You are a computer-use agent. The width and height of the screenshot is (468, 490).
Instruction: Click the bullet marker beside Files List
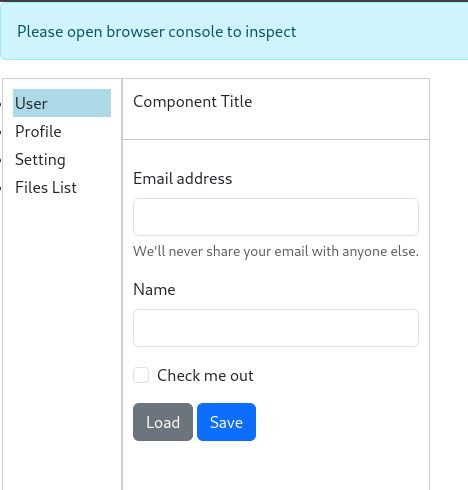click(1, 188)
